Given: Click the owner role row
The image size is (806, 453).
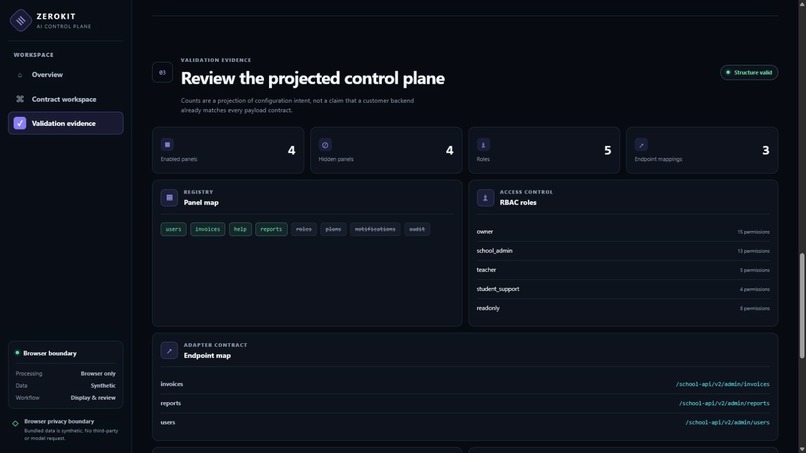Looking at the screenshot, I should pos(623,232).
